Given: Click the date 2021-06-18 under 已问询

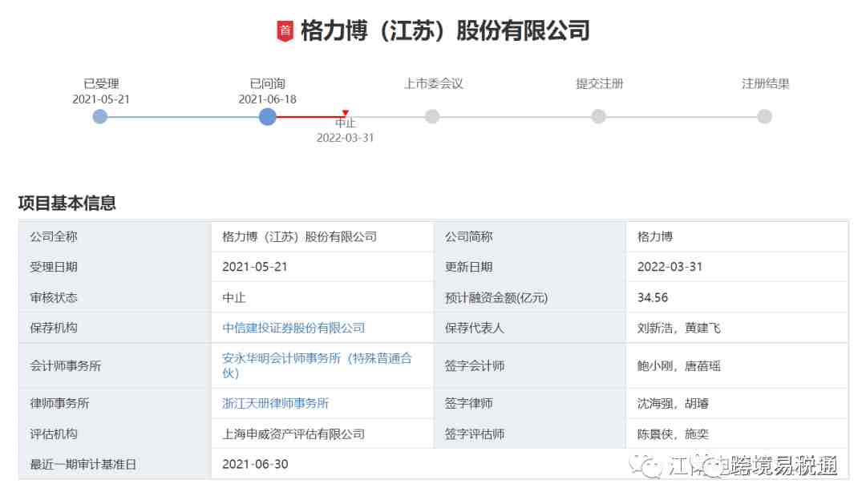Looking at the screenshot, I should (x=267, y=99).
